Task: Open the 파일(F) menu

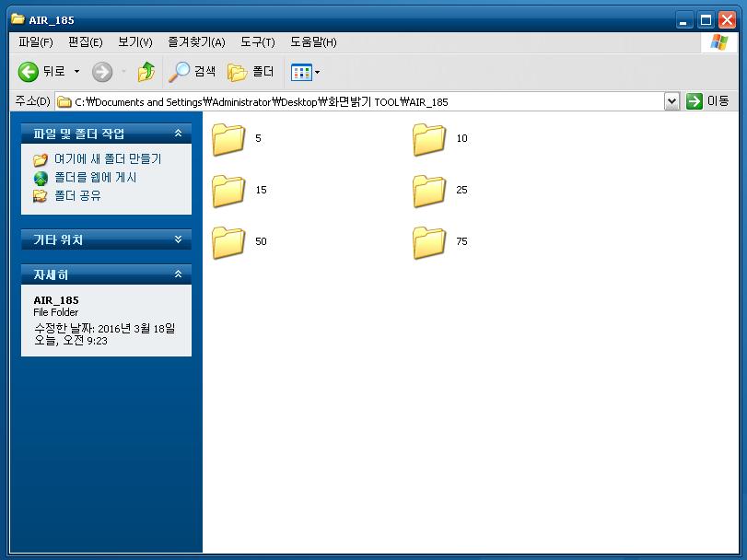Action: click(36, 42)
